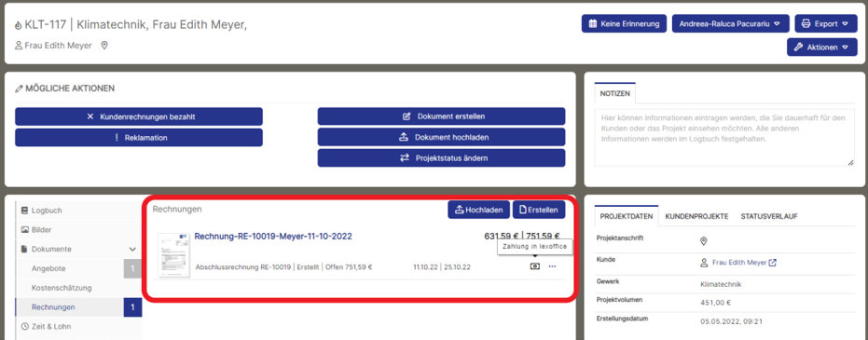Click the Keine Erinnerung button

tap(624, 24)
